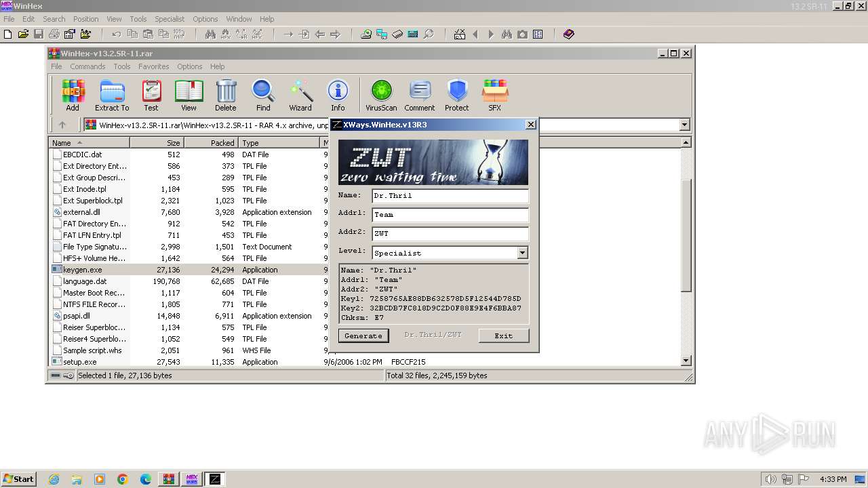This screenshot has height=488, width=868.
Task: Click the Up one level arrow button
Action: tap(62, 125)
